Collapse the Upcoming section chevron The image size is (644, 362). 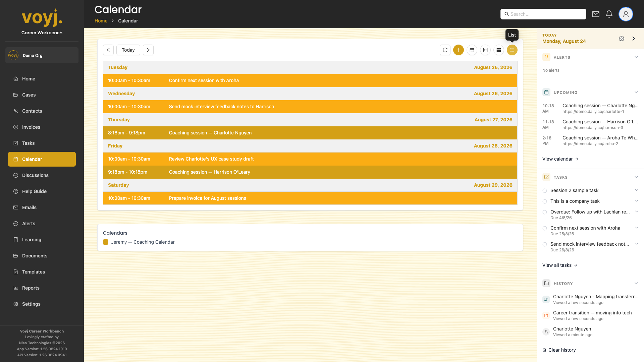pyautogui.click(x=636, y=92)
